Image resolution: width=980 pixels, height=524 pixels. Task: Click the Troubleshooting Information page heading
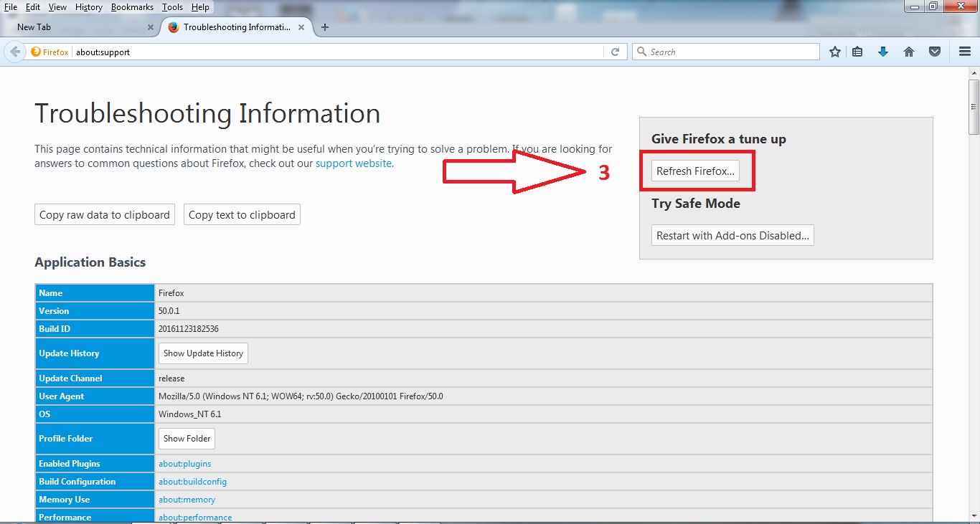(207, 113)
